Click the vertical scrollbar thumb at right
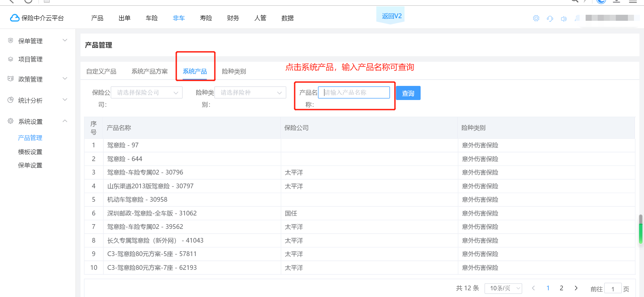 (641, 229)
